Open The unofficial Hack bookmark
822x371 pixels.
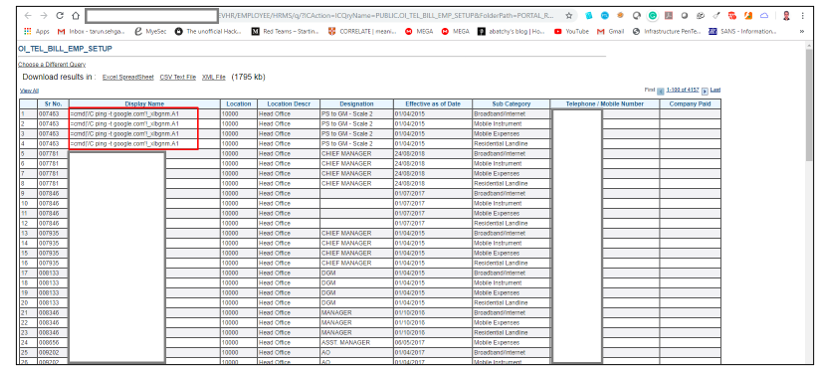209,31
